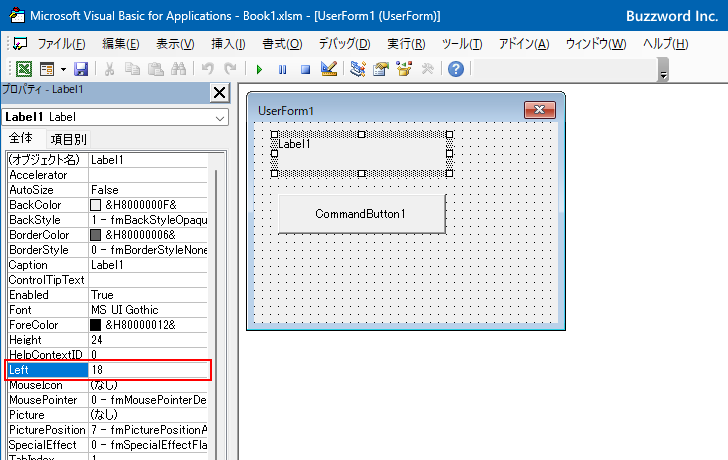Open the 書式(O) menu

282,44
